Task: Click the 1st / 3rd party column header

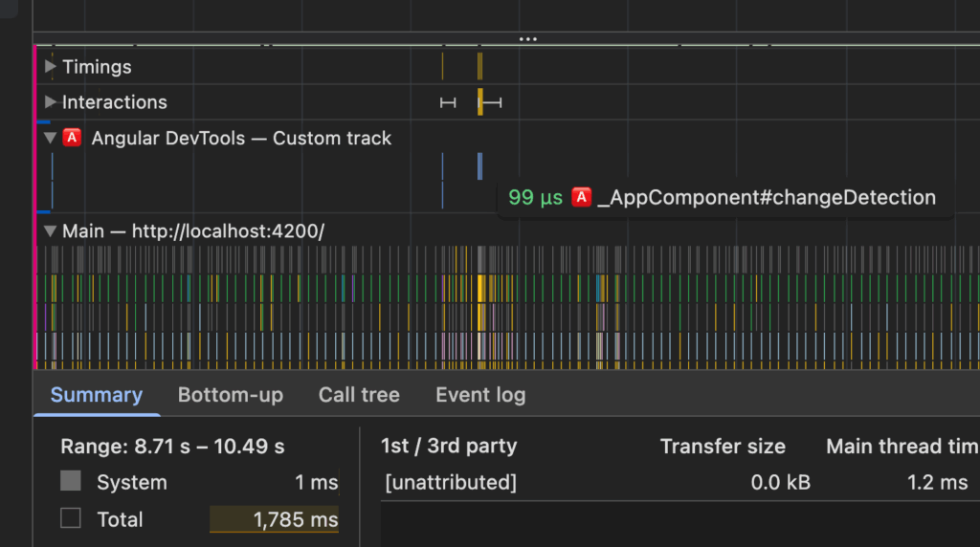Action: coord(449,446)
